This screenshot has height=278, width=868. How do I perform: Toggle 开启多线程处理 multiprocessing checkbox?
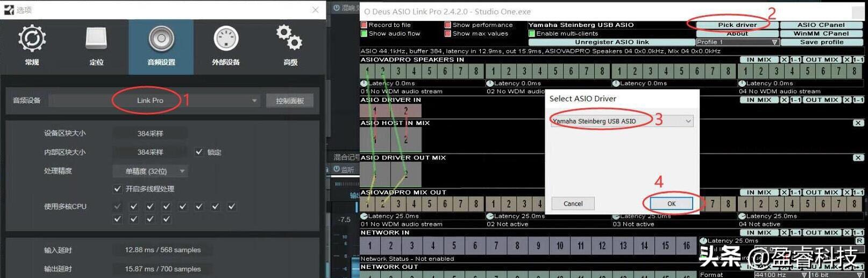click(x=117, y=189)
